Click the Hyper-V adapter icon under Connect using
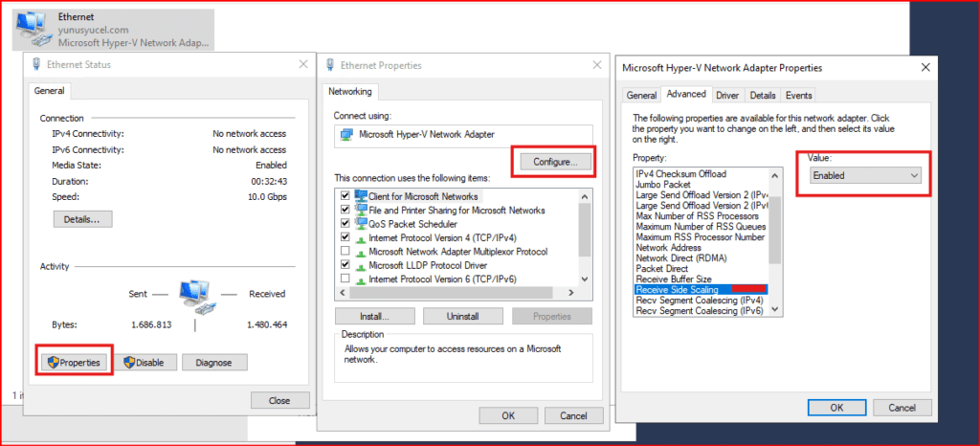Image resolution: width=980 pixels, height=446 pixels. [x=345, y=135]
